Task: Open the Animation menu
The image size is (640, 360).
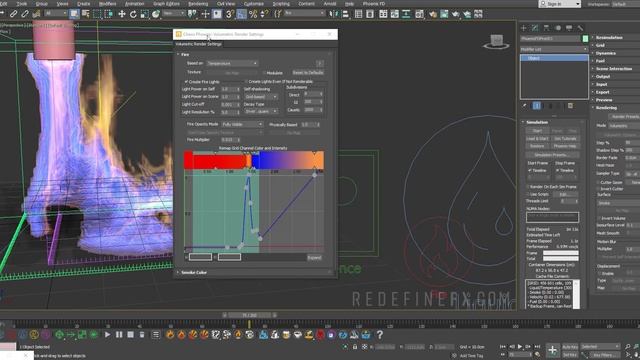Action: tap(134, 4)
